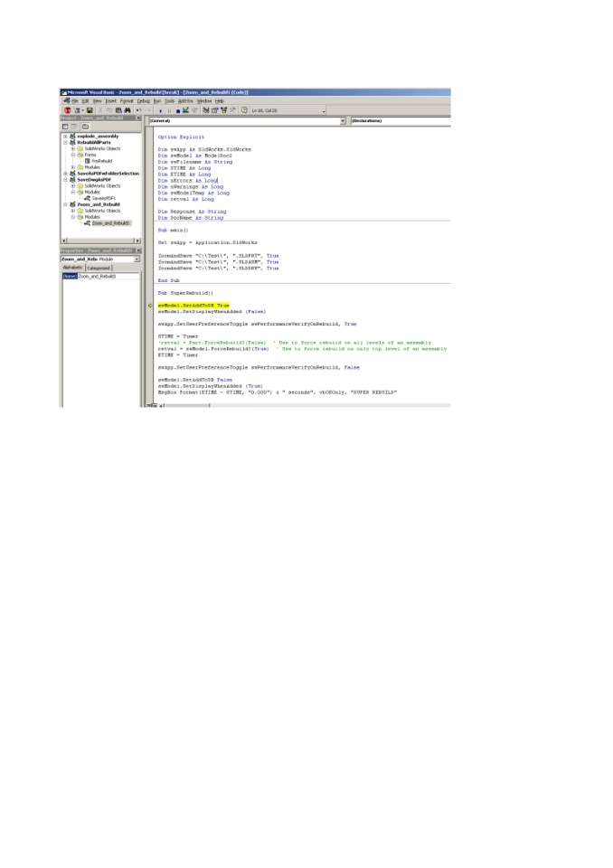Switch to the Alphabetic properties tab

[x=72, y=268]
